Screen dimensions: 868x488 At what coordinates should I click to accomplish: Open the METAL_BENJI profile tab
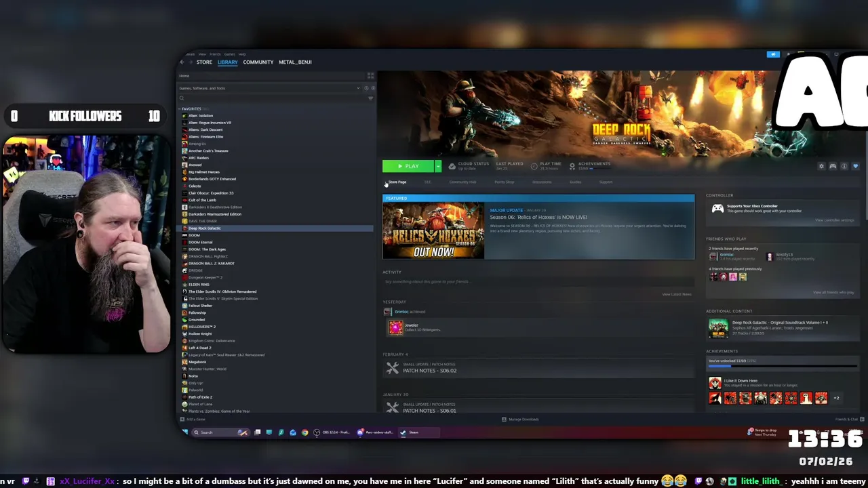295,62
